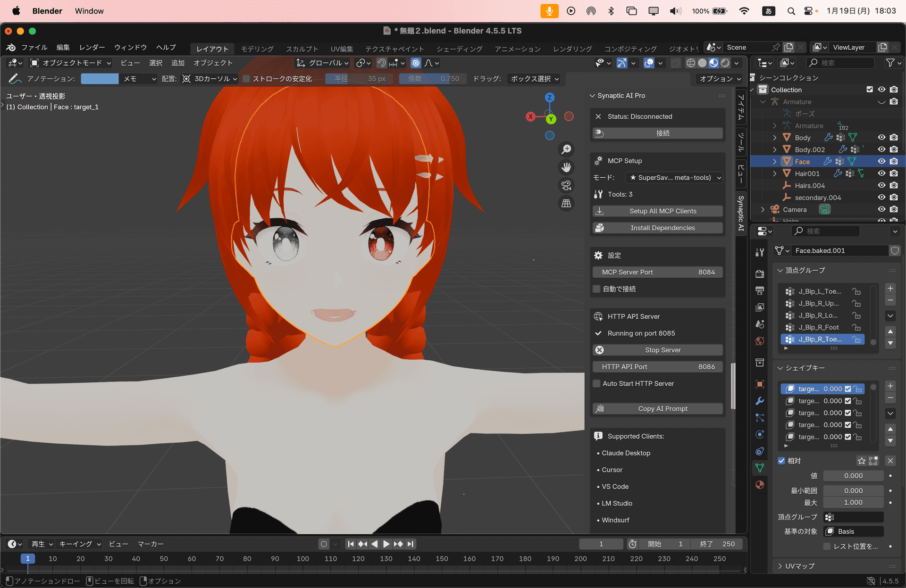Jump to the last frame in the timeline
The height and width of the screenshot is (588, 906).
411,544
